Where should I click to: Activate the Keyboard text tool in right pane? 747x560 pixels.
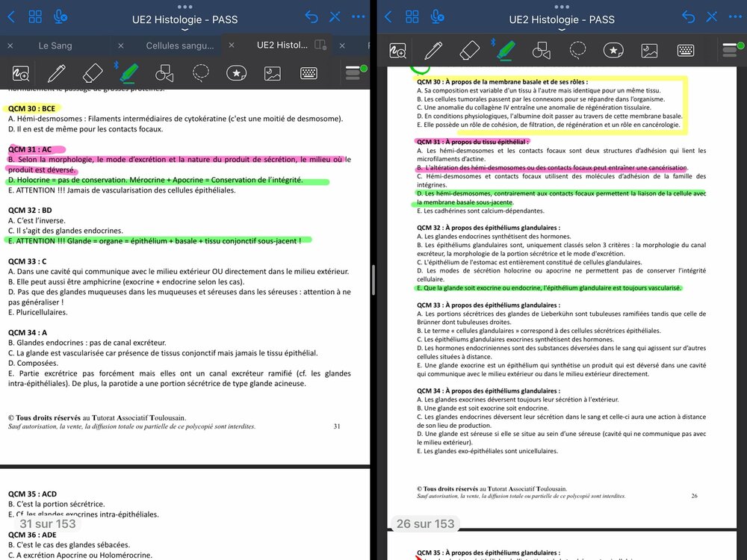click(x=686, y=50)
